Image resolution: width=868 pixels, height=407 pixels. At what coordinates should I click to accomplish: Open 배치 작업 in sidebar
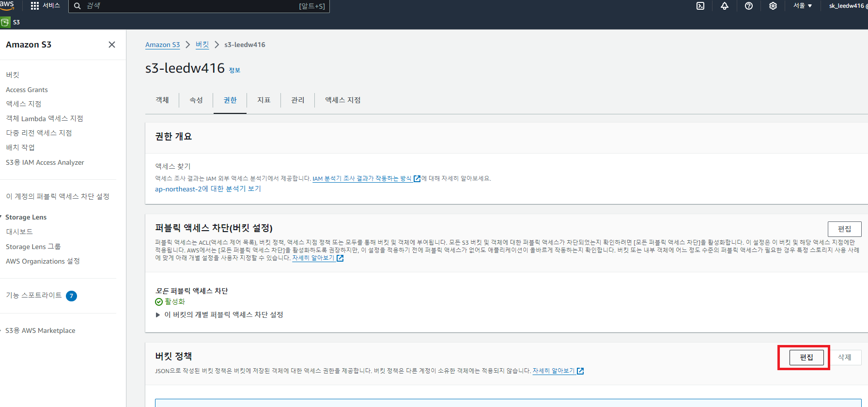pyautogui.click(x=20, y=147)
